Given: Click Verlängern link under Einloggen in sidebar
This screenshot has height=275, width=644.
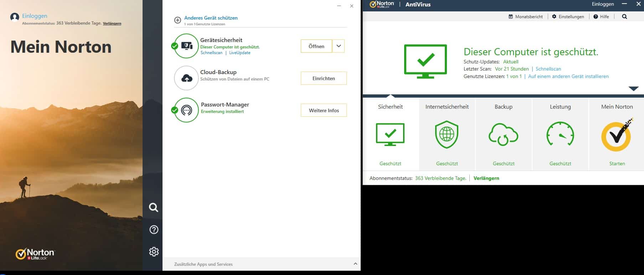Looking at the screenshot, I should pyautogui.click(x=112, y=23).
